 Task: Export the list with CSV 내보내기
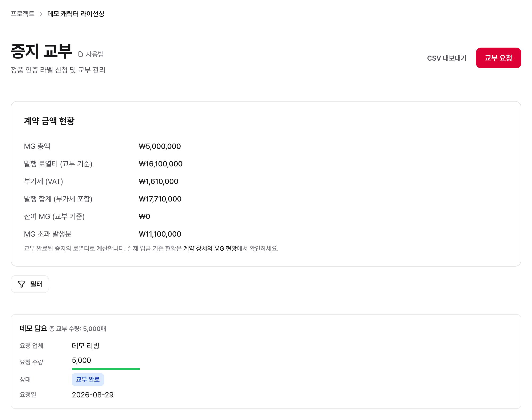click(x=447, y=58)
